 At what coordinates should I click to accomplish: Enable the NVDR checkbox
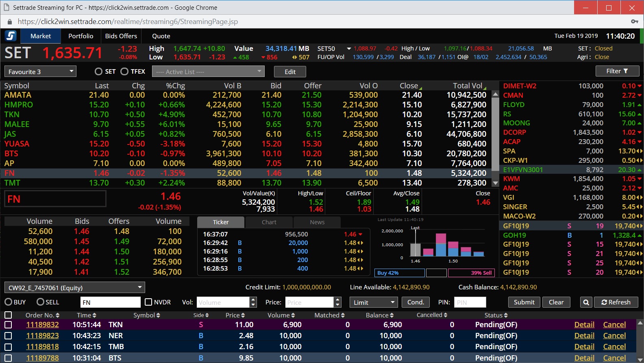coord(148,302)
